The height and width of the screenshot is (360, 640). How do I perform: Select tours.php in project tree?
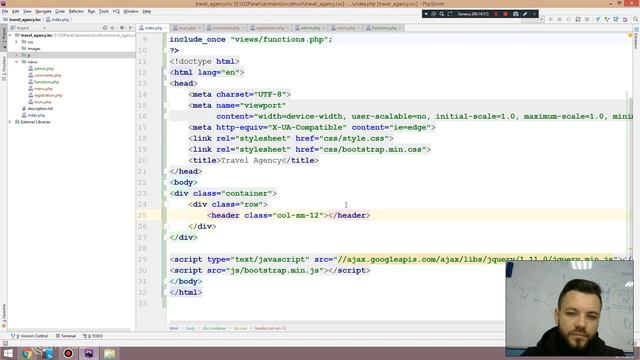40,102
